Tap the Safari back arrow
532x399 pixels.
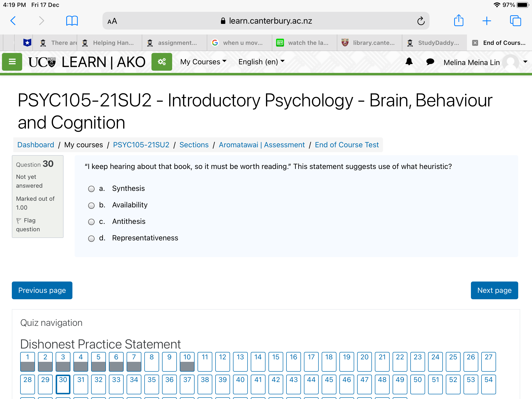pos(13,21)
